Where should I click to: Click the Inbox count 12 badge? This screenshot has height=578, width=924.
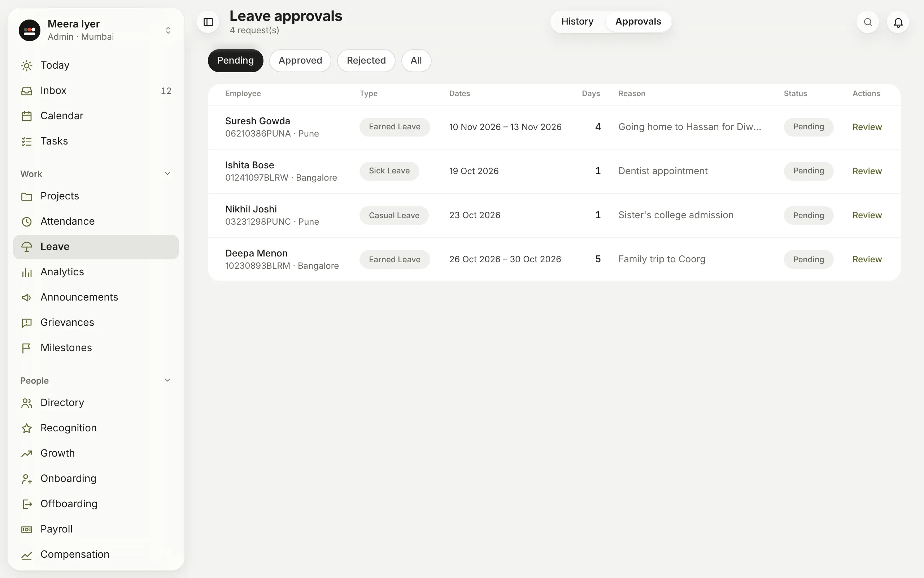pos(166,91)
